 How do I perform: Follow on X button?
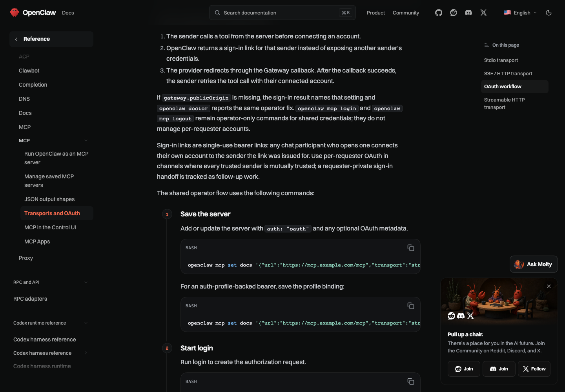534,369
